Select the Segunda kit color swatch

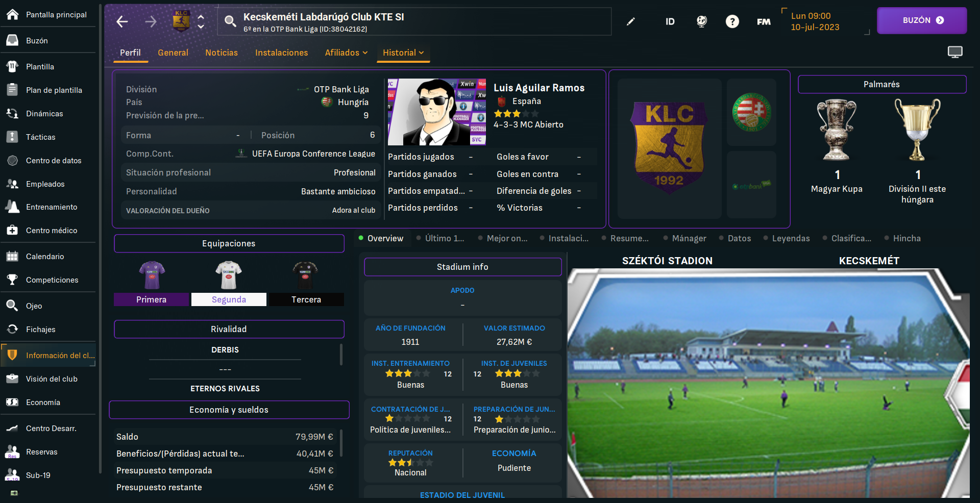(x=229, y=299)
